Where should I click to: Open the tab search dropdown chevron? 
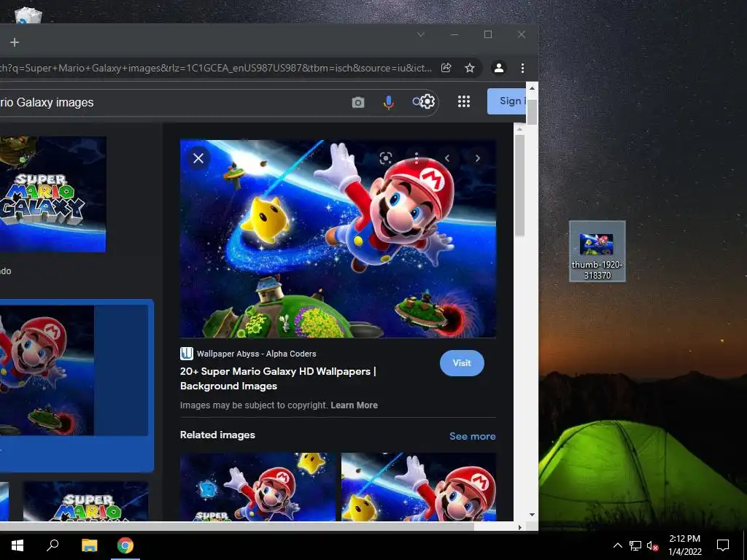[421, 34]
